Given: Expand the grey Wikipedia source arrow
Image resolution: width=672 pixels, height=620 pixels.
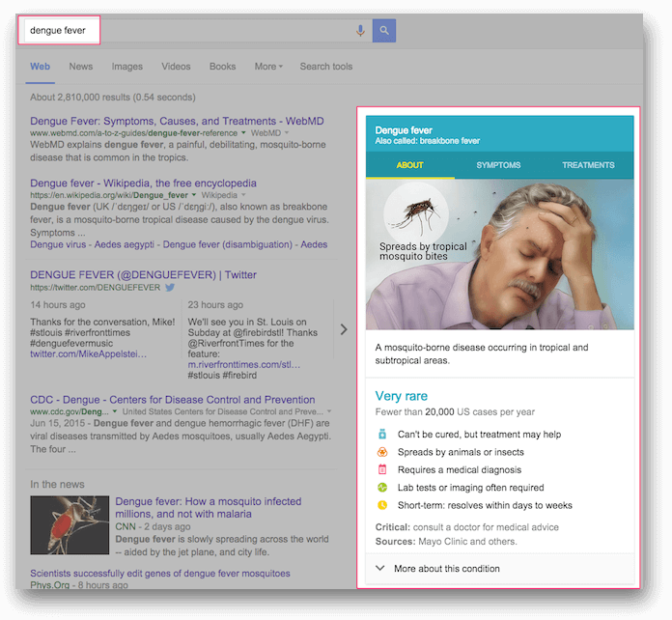Looking at the screenshot, I should (243, 195).
